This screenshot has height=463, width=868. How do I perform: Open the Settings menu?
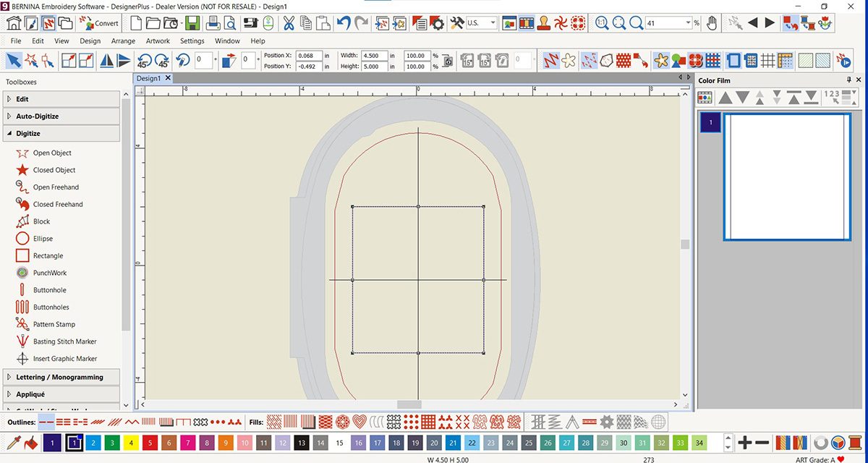pyautogui.click(x=192, y=41)
